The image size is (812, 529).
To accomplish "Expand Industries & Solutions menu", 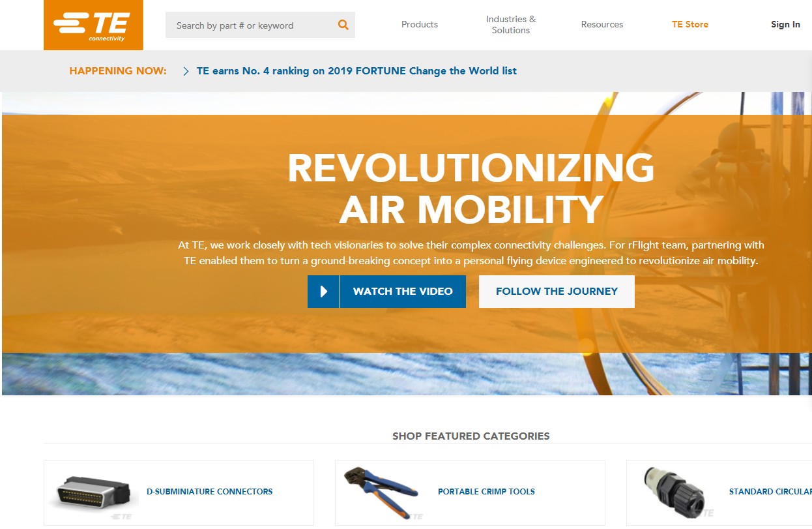I will click(x=511, y=25).
